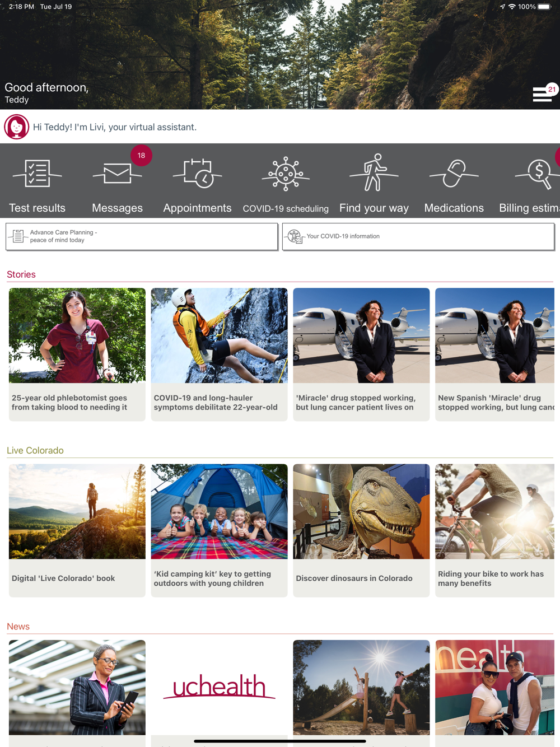Open the News section heading

coord(18,626)
